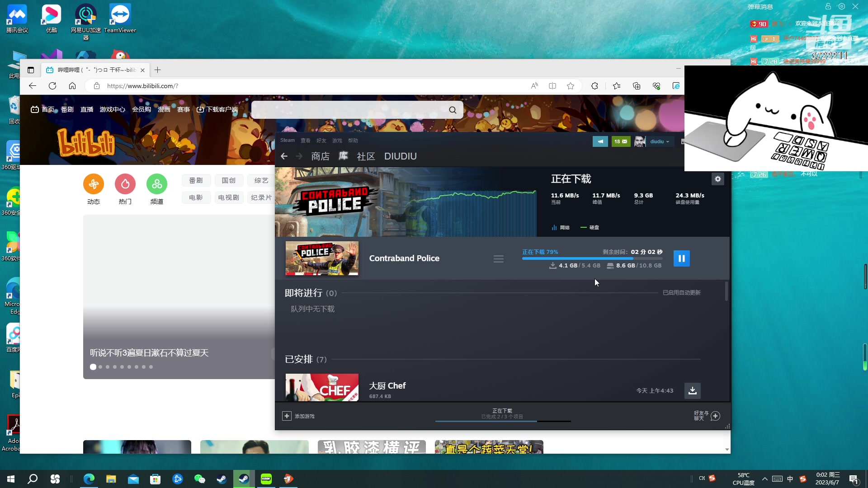Screen dimensions: 868x488
Task: Select the 电视剧 category button
Action: pos(229,197)
